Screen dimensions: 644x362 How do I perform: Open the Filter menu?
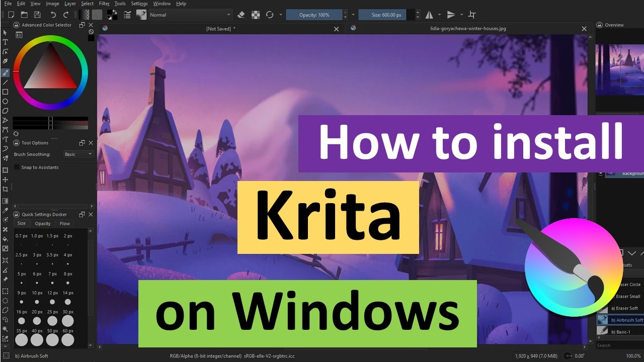[x=104, y=4]
